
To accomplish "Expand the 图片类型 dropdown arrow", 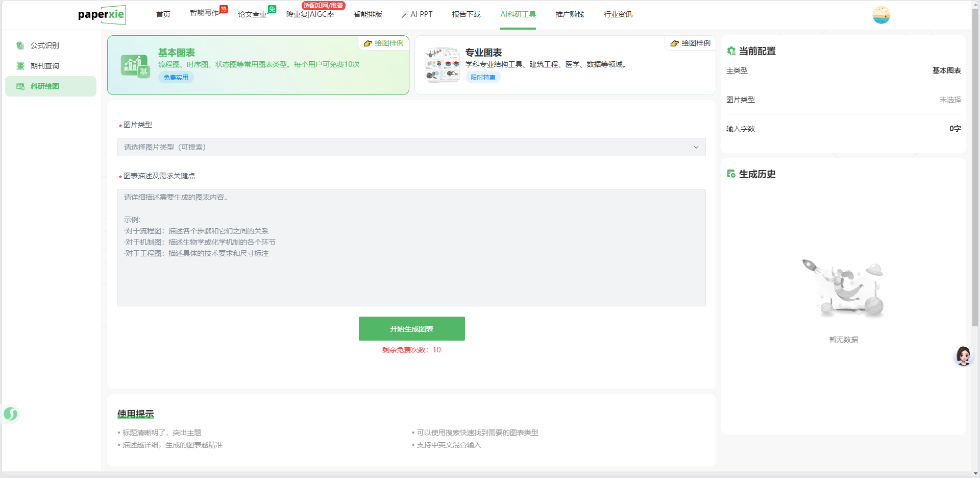I will [696, 147].
